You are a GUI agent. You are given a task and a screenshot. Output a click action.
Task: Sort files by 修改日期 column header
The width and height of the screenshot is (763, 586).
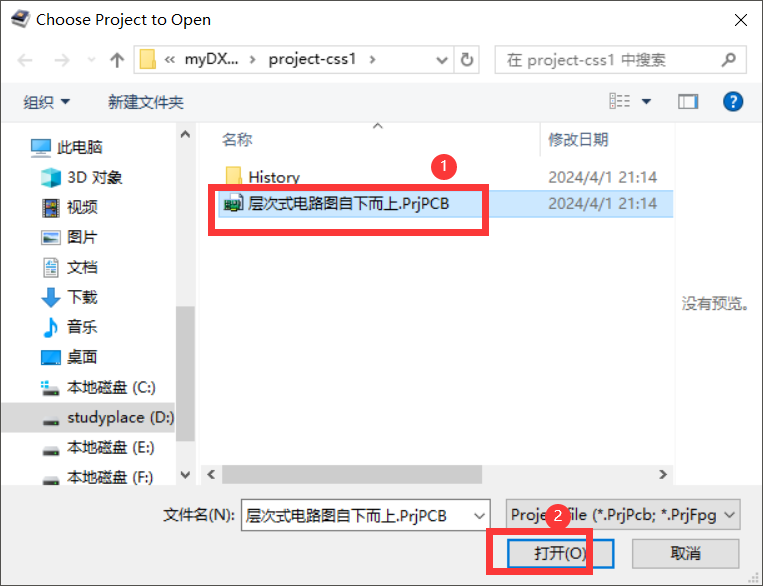pos(579,140)
